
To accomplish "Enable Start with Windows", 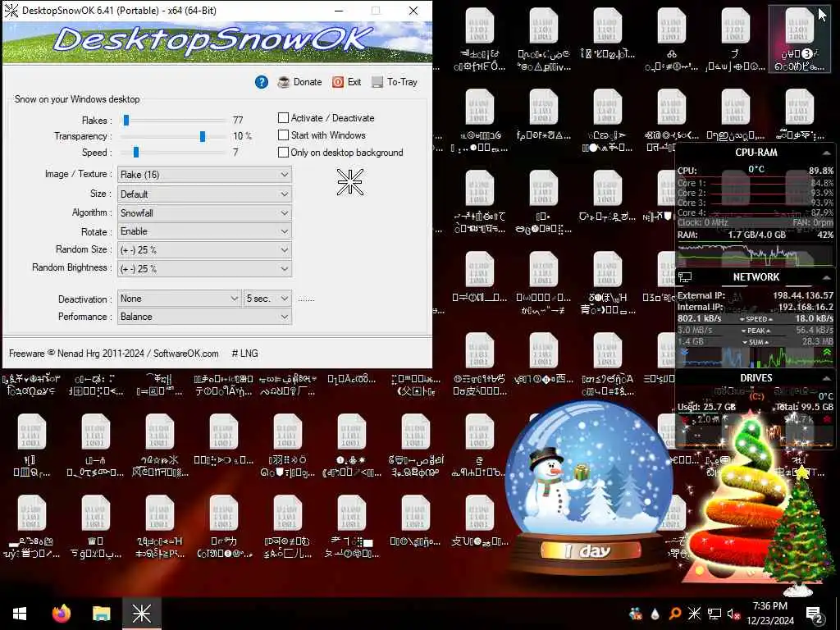I will click(283, 135).
